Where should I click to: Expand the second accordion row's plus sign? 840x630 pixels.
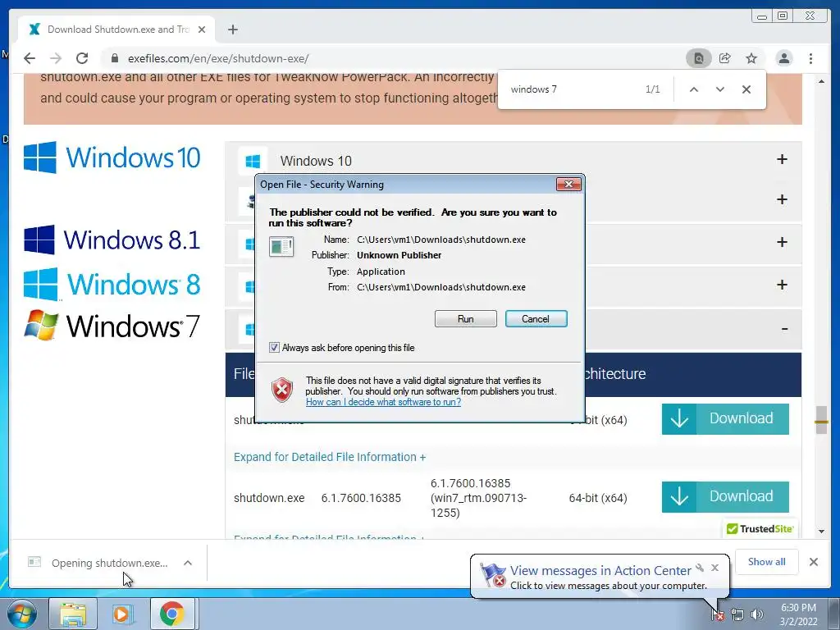[782, 199]
